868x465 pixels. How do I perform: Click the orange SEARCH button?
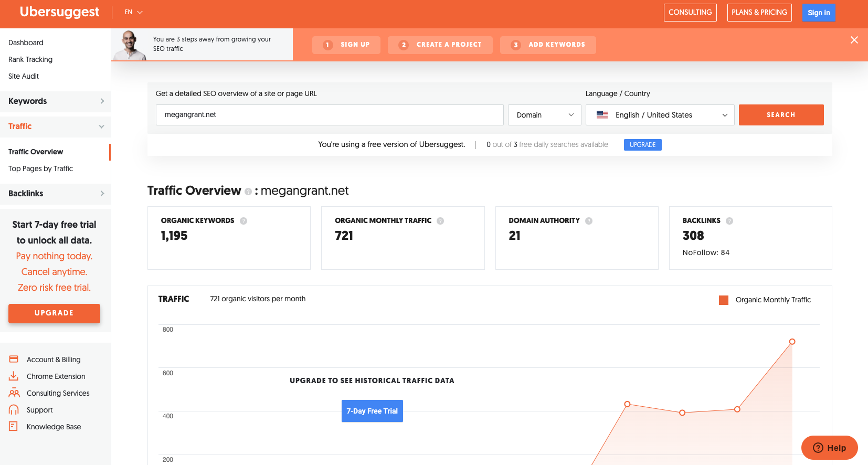tap(781, 115)
